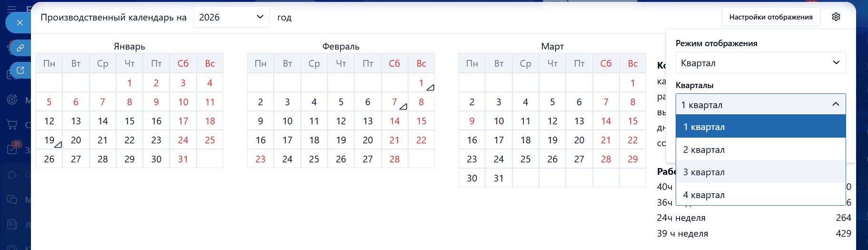
Task: Click the 'Январь' month title
Action: [130, 46]
